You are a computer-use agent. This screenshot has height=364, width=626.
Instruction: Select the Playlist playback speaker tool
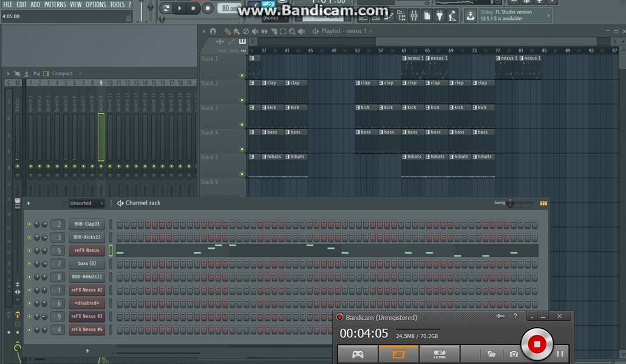click(x=301, y=31)
